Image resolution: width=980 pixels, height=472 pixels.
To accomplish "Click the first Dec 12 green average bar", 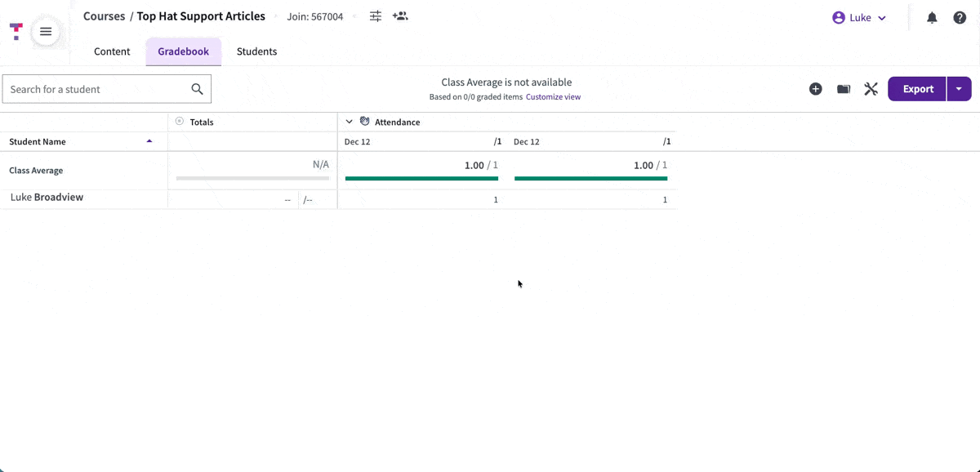I will click(x=421, y=178).
